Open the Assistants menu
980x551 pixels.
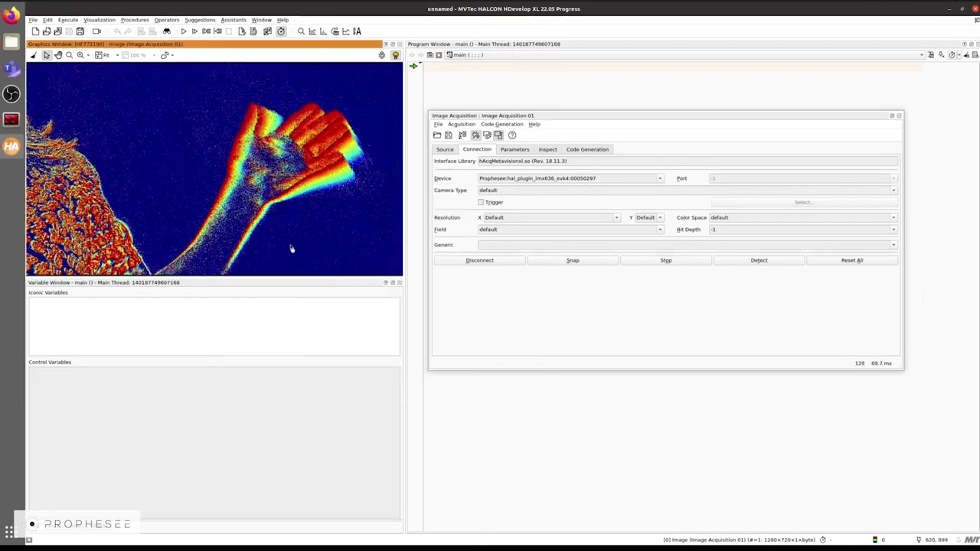234,20
